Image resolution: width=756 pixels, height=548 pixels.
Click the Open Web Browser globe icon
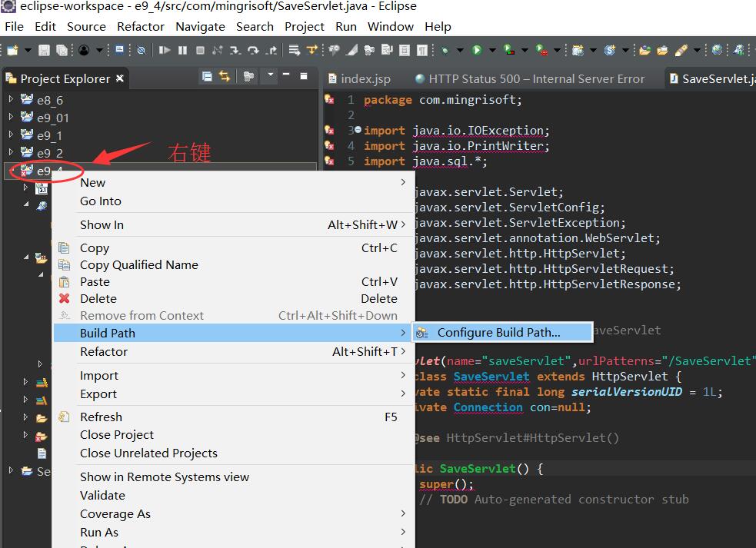[x=717, y=50]
